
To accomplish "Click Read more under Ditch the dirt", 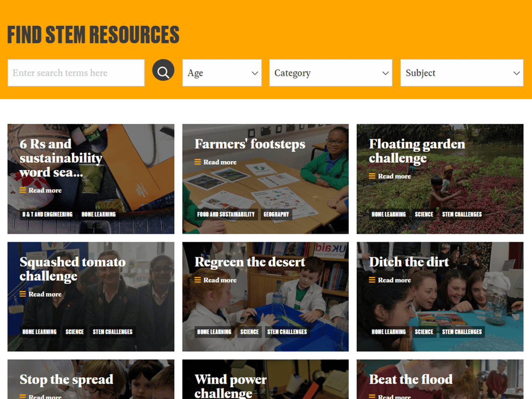I will [x=390, y=280].
